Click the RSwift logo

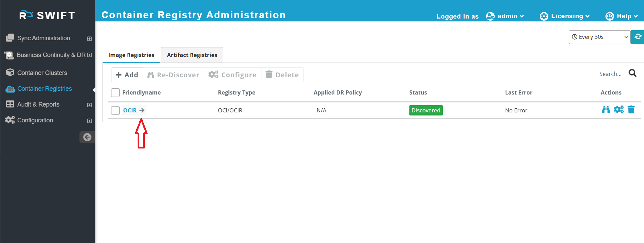click(47, 15)
